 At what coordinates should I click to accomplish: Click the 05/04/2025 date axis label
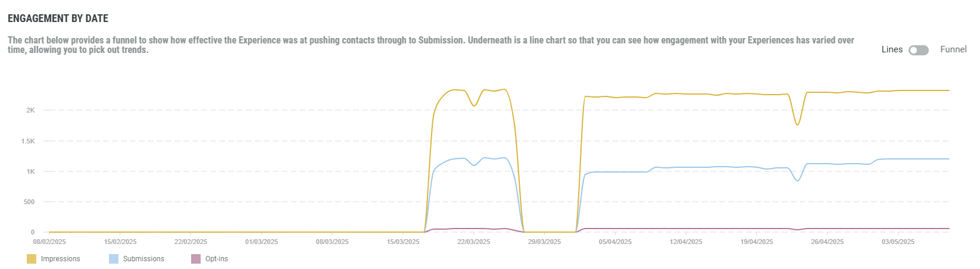(615, 242)
